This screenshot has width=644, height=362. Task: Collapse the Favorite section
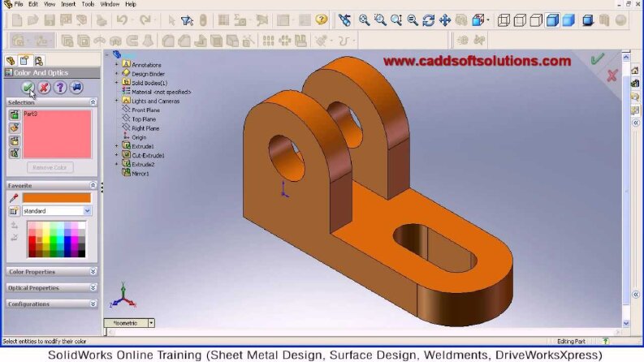point(93,186)
